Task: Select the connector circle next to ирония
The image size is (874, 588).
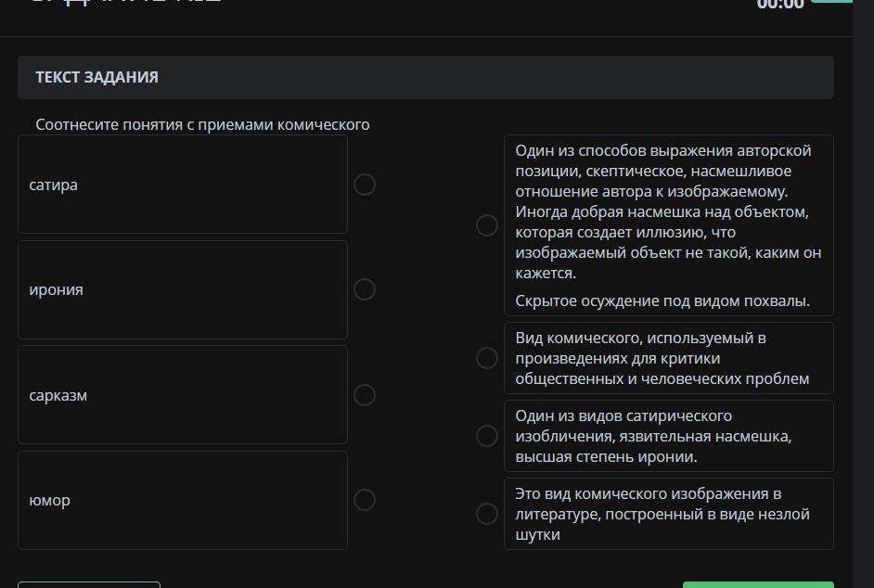Action: 365,289
